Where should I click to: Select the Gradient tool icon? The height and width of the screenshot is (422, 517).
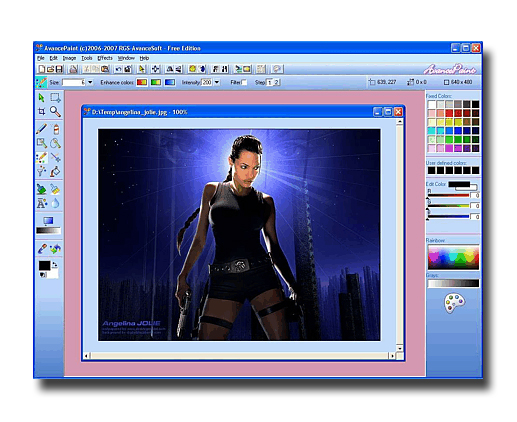click(48, 221)
